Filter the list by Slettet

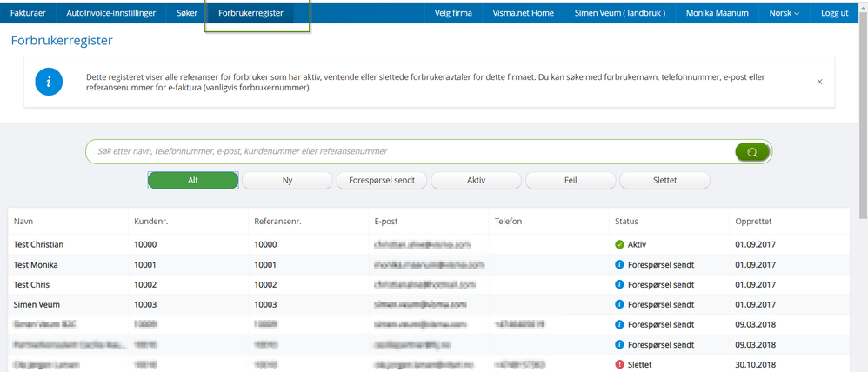point(664,181)
